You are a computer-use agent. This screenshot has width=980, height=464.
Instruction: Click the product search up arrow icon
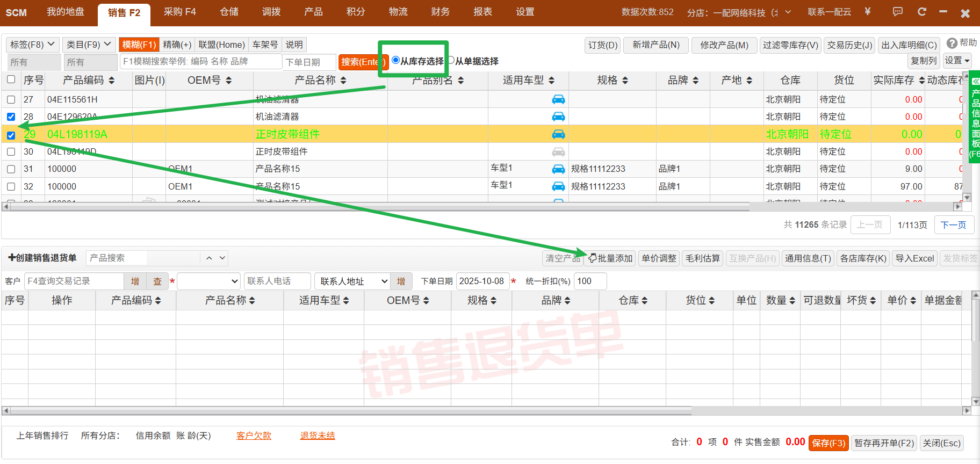pos(209,258)
